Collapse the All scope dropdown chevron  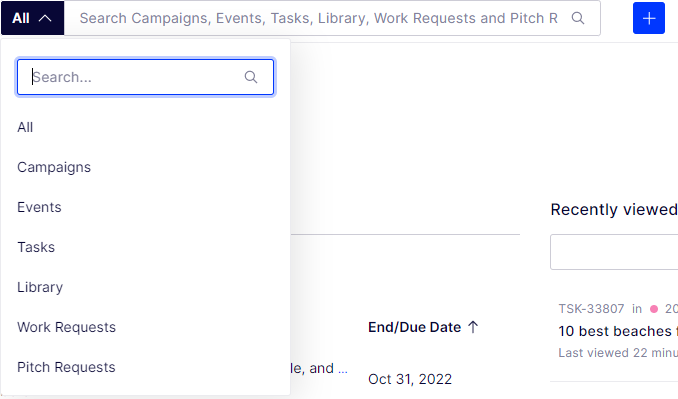(x=45, y=18)
